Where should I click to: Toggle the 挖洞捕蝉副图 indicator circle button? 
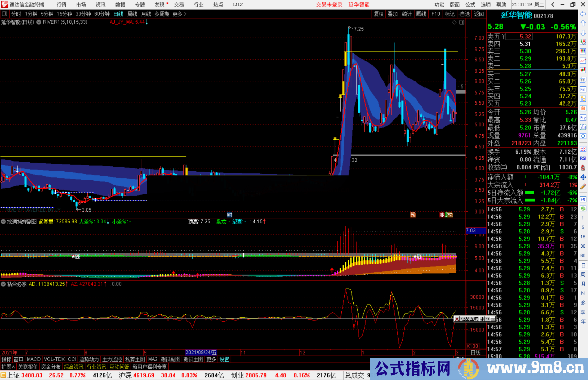3,222
